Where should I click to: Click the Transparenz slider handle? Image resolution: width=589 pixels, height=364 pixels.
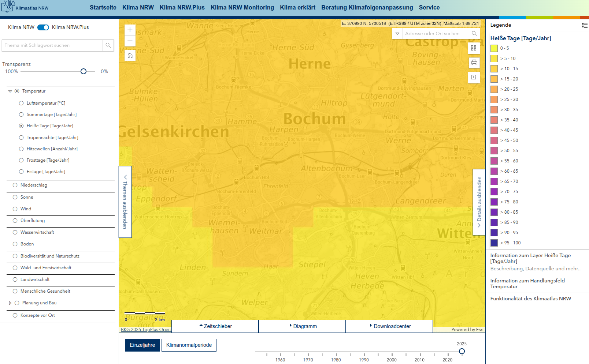click(x=84, y=71)
